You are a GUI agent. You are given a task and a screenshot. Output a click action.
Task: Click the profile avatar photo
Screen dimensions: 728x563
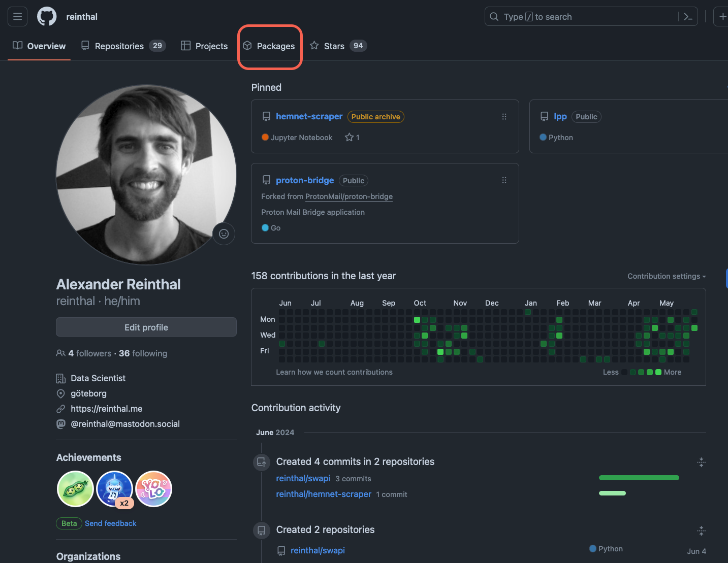point(146,175)
